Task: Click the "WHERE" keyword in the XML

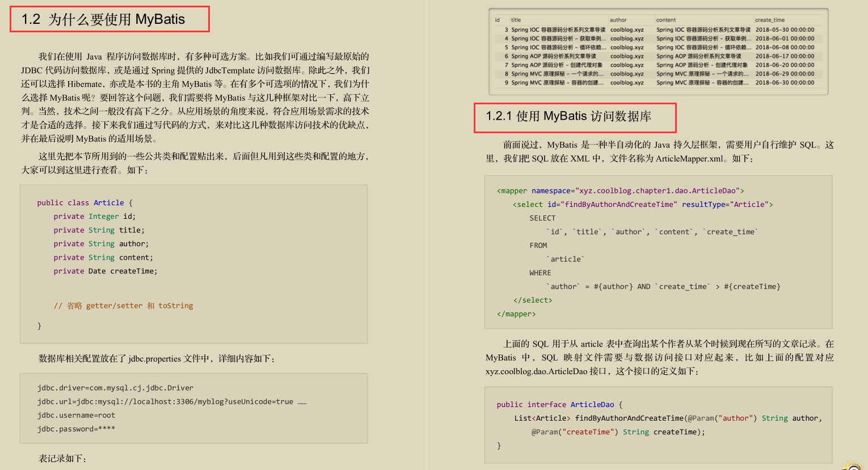Action: point(540,273)
